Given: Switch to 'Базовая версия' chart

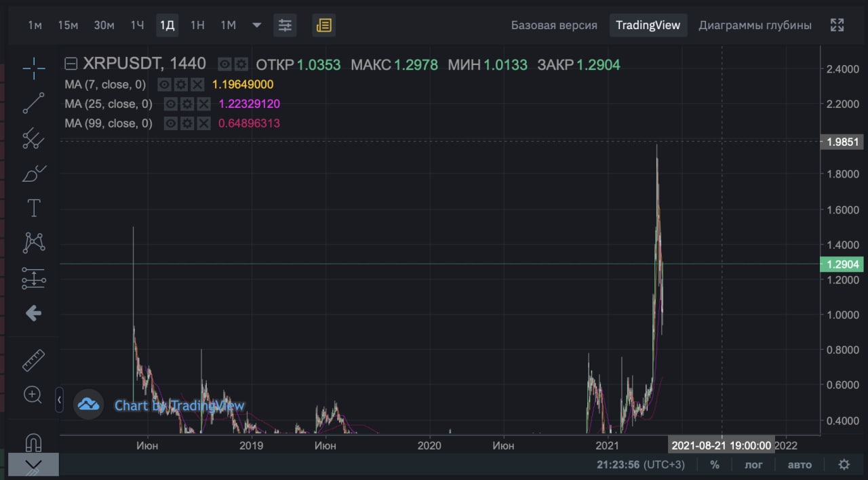Looking at the screenshot, I should [x=554, y=25].
